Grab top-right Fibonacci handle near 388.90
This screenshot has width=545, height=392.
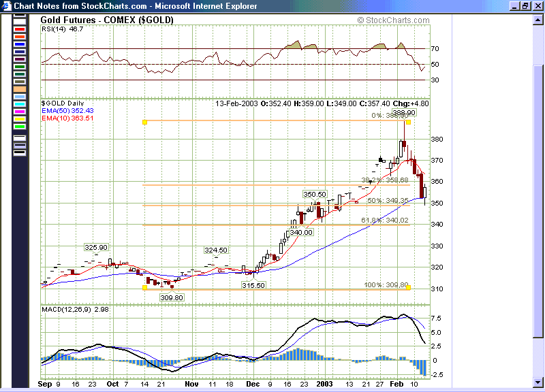(x=408, y=122)
